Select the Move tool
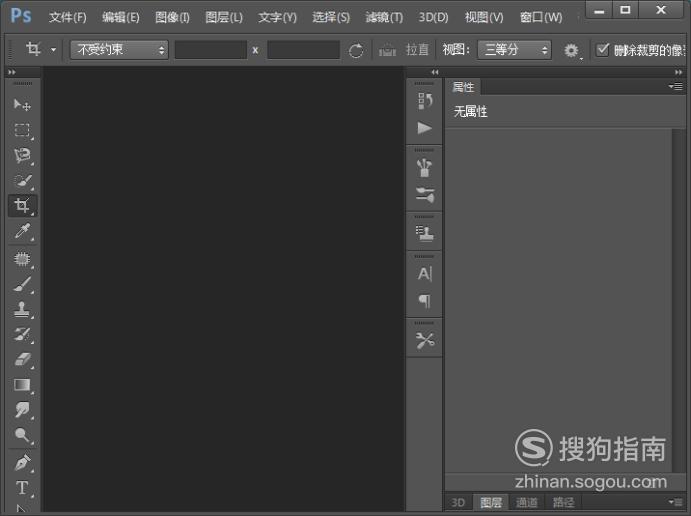The width and height of the screenshot is (691, 516). click(22, 105)
